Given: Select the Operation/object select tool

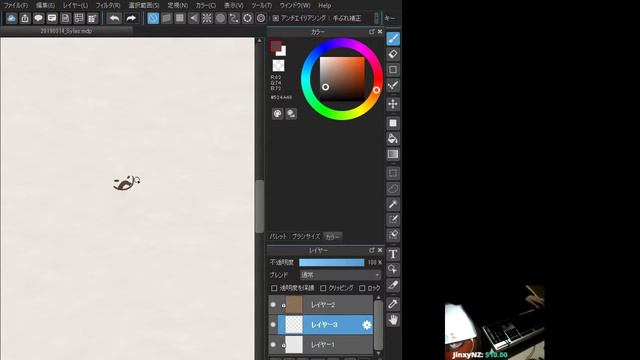Looking at the screenshot, I should [x=393, y=269].
